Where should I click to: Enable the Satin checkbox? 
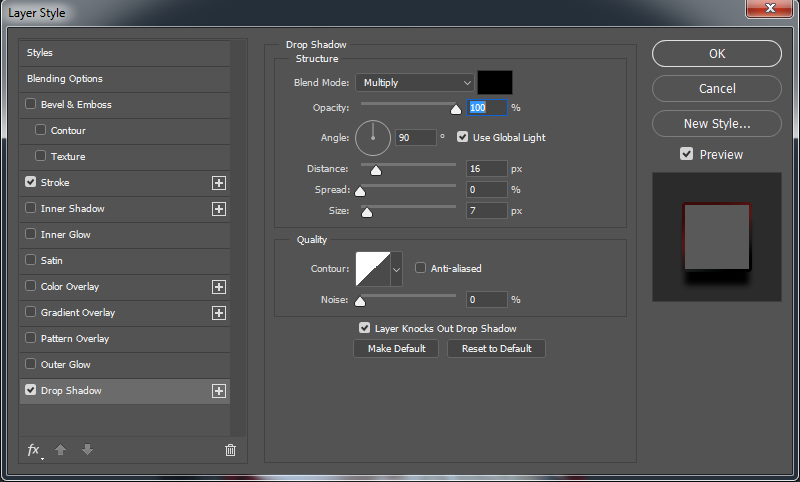coord(31,260)
